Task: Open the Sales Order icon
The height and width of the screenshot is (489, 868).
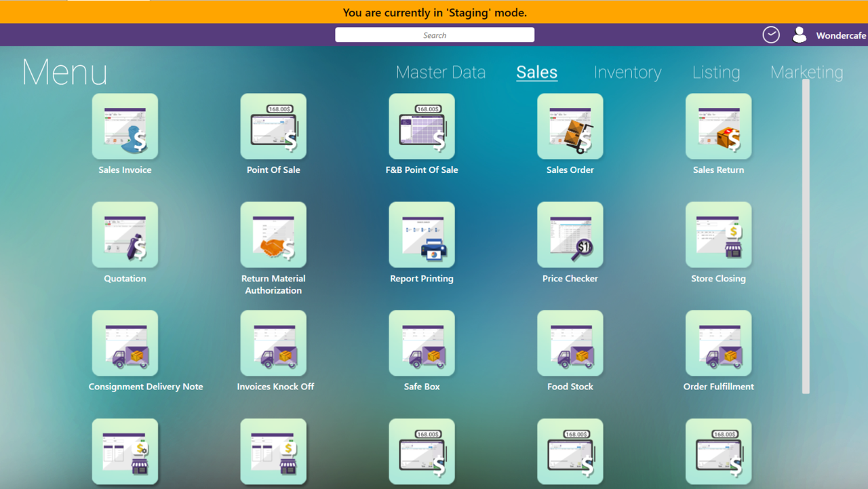Action: (x=570, y=127)
